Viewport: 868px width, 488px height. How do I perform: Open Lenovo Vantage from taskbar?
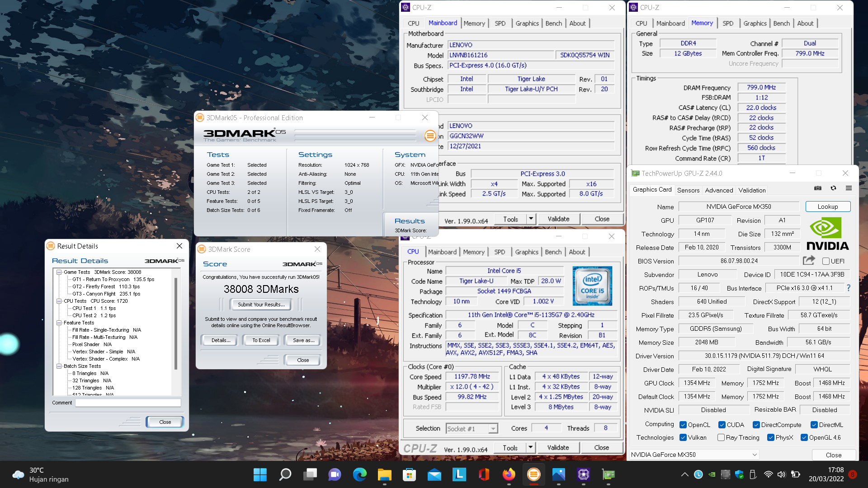(x=459, y=474)
